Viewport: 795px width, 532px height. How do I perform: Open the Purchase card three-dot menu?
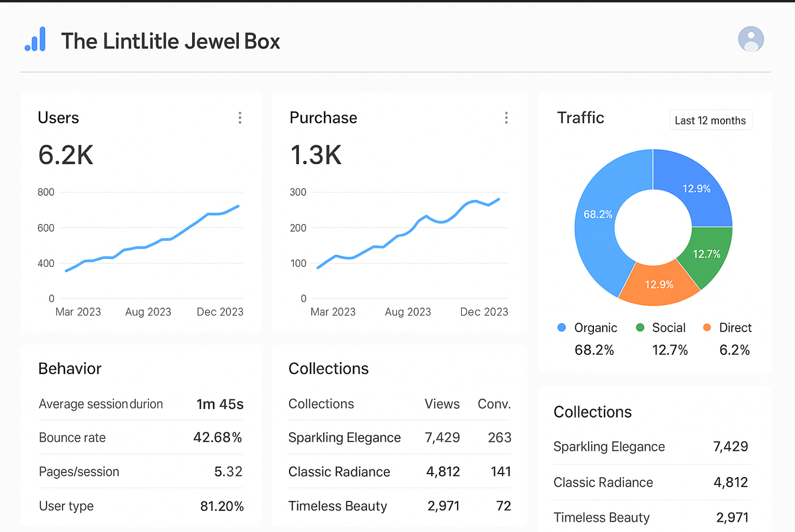506,118
